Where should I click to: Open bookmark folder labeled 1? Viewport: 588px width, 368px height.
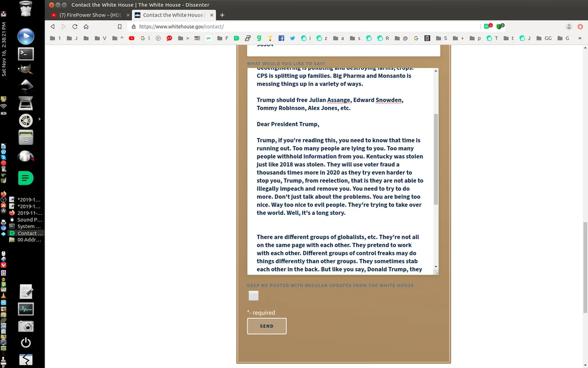point(56,38)
